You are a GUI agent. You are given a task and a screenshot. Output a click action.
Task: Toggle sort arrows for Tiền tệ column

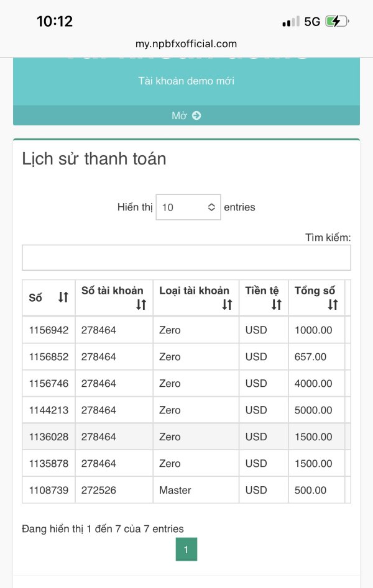click(277, 304)
